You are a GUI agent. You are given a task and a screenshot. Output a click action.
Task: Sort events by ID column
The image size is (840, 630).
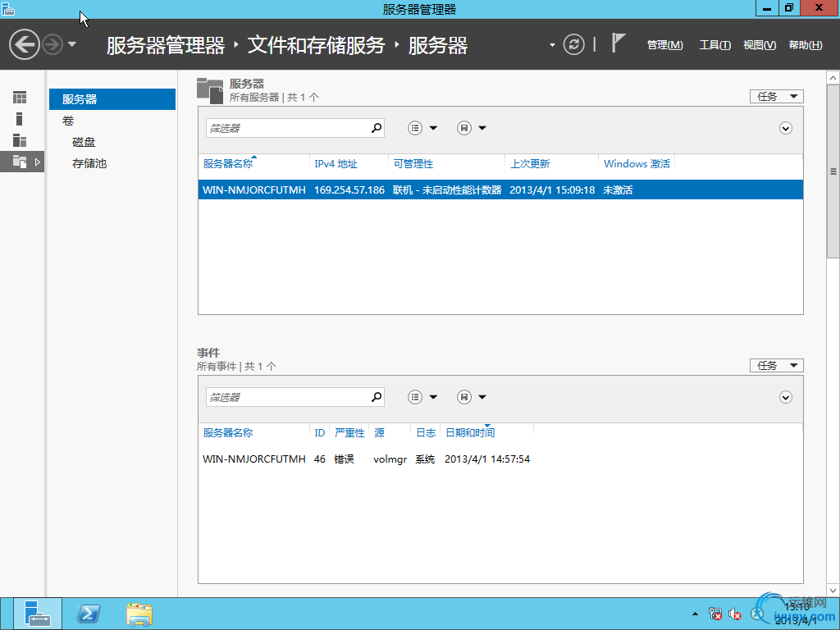pyautogui.click(x=320, y=432)
